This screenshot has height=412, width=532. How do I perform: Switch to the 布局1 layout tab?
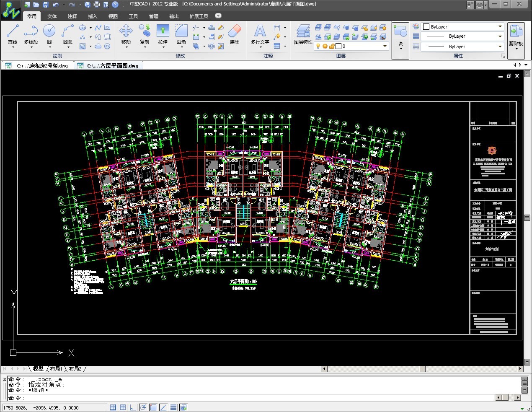pos(56,369)
